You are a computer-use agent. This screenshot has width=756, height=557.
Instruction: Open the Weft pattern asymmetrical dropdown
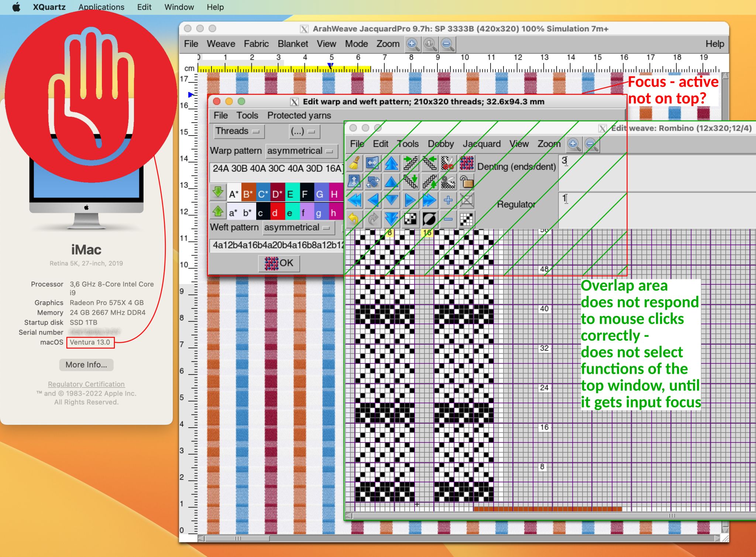coord(298,228)
